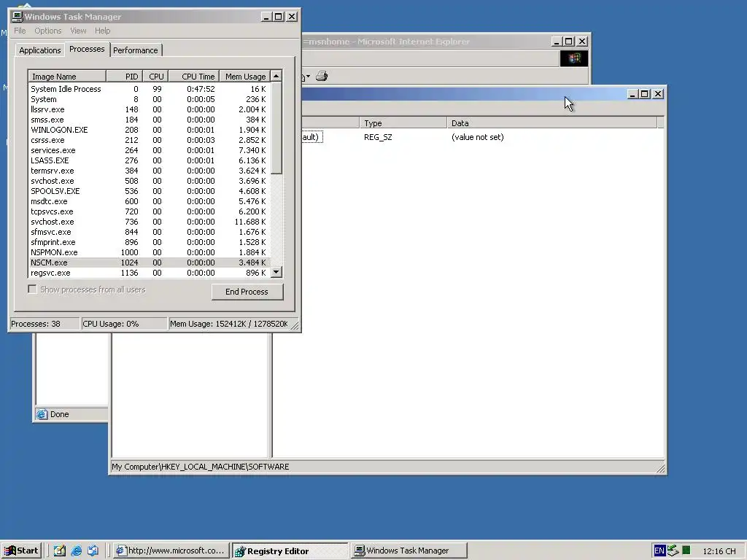Select the sfmprint.exe process
Viewport: 747px width, 560px height.
(149, 242)
